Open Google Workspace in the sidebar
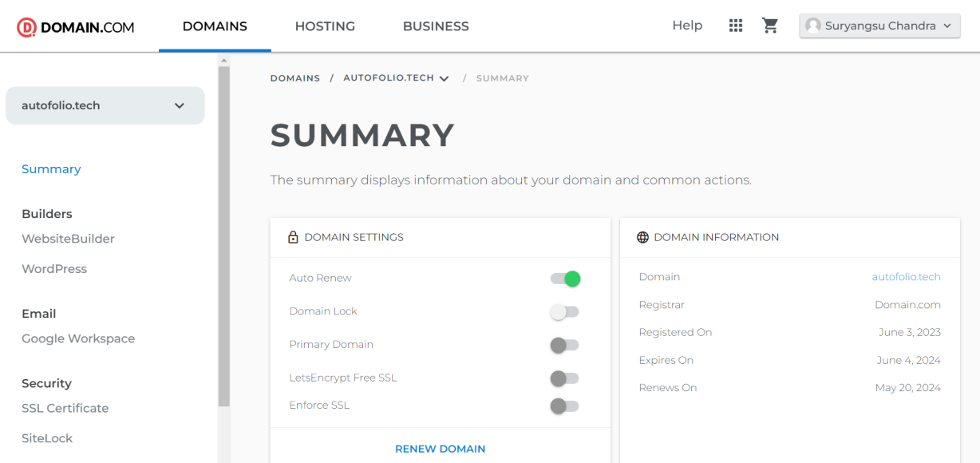 78,338
